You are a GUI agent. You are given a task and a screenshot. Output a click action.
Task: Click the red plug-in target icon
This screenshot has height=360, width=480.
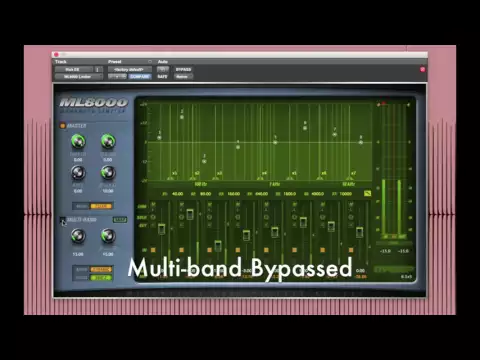pos(422,69)
